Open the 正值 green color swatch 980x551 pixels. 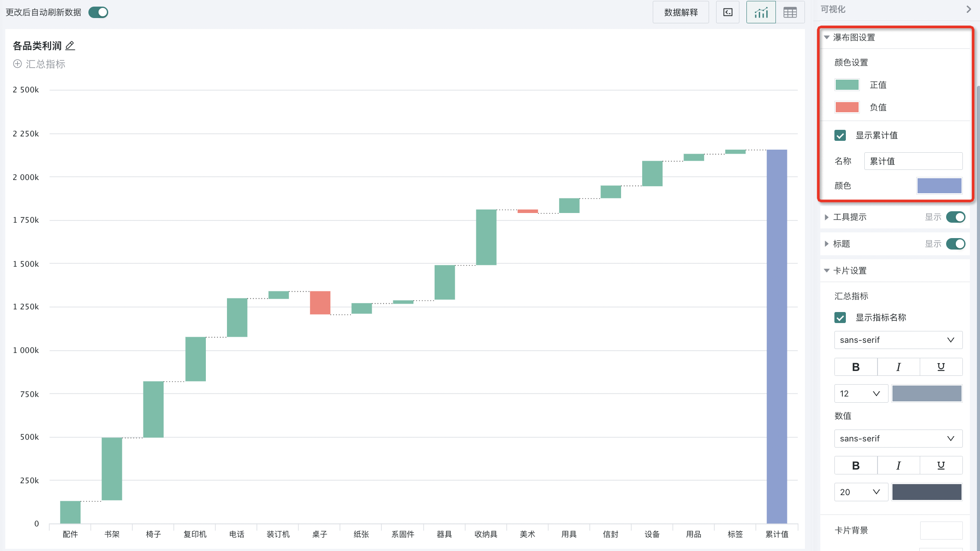[847, 84]
